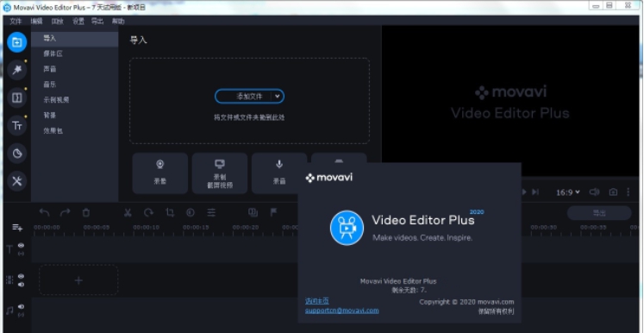Screen dimensions: 644x333
Task: Open the Export menu (导出)
Action: coord(97,22)
